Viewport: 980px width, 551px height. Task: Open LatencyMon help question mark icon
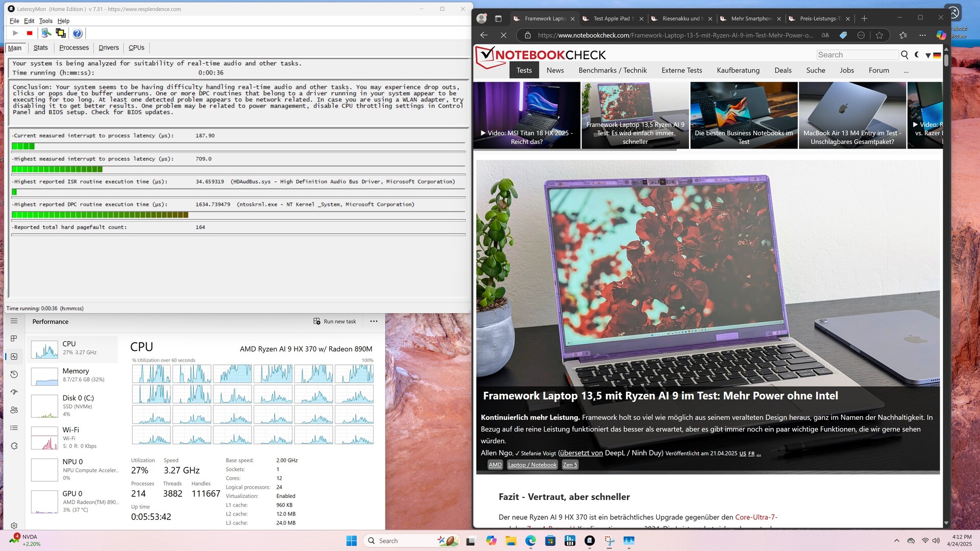click(x=77, y=33)
